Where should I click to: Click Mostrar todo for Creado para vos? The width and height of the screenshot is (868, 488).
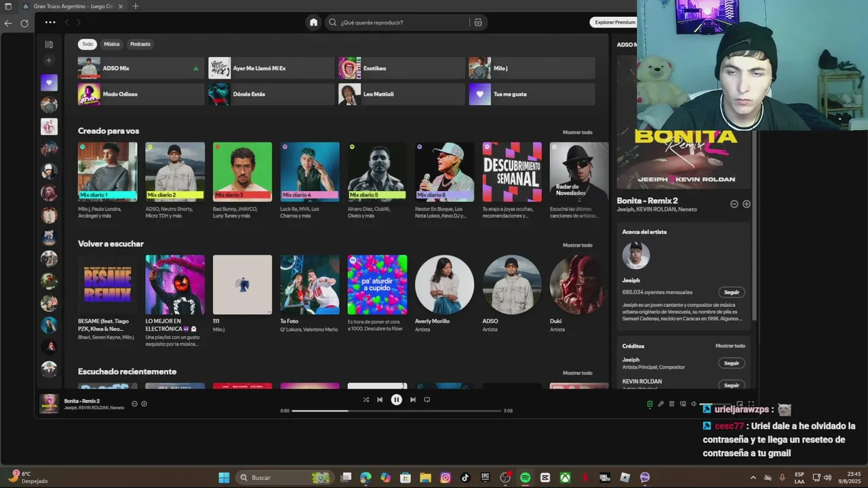577,132
